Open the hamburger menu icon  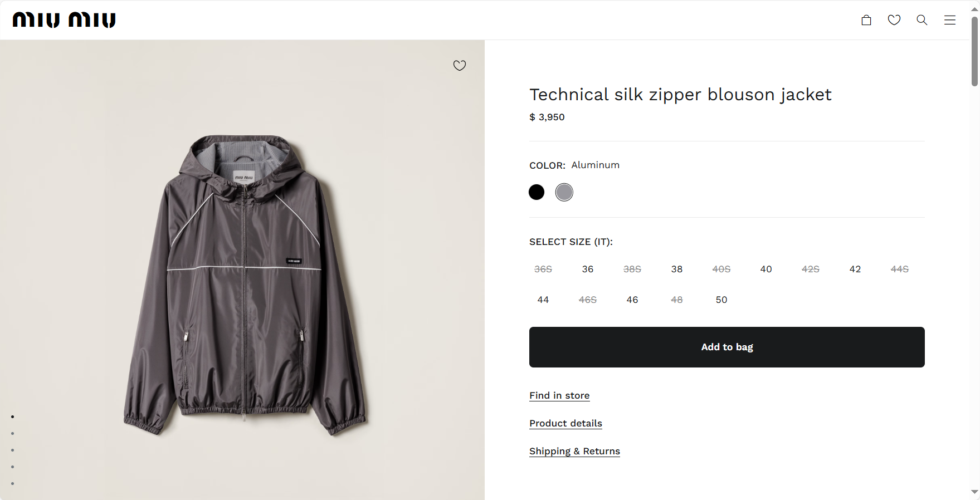950,20
